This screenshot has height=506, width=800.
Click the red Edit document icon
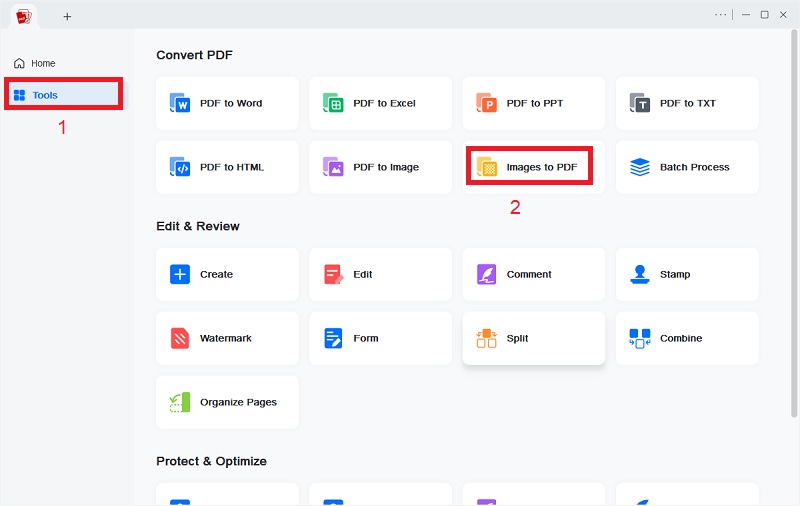(x=333, y=274)
